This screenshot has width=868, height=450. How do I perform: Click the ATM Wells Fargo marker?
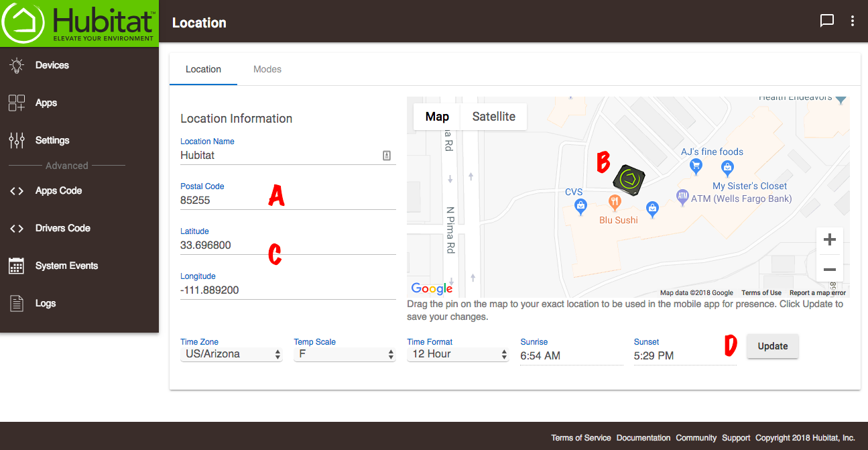click(682, 197)
